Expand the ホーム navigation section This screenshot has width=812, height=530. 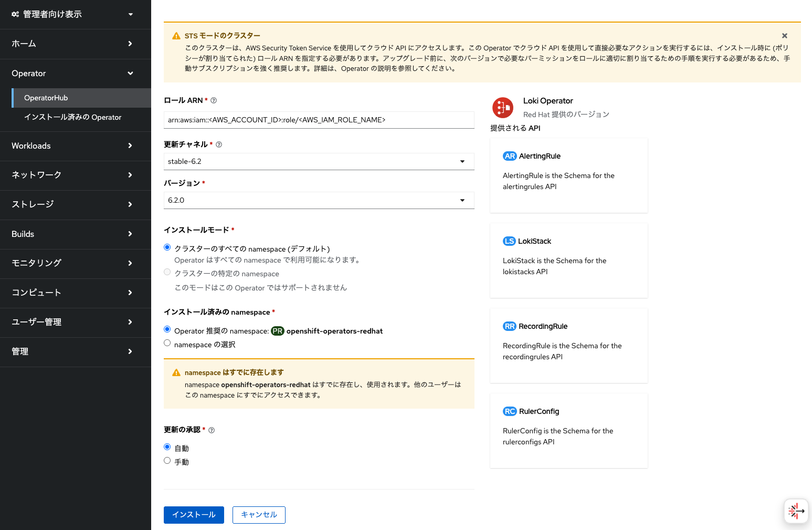(76, 44)
